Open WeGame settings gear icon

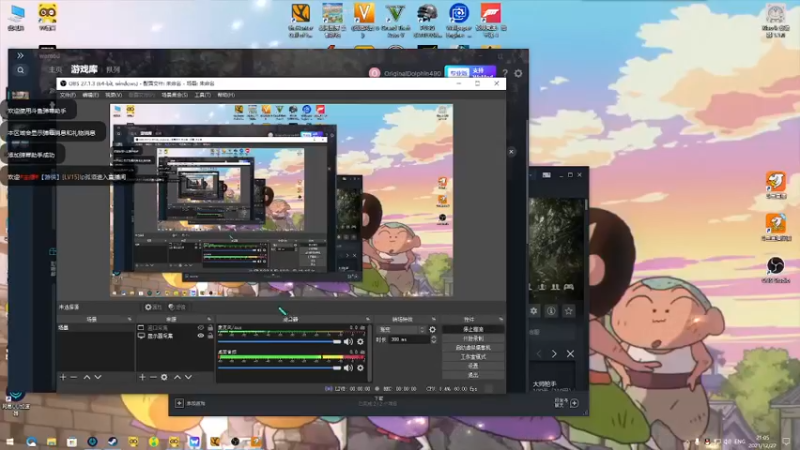[x=518, y=73]
